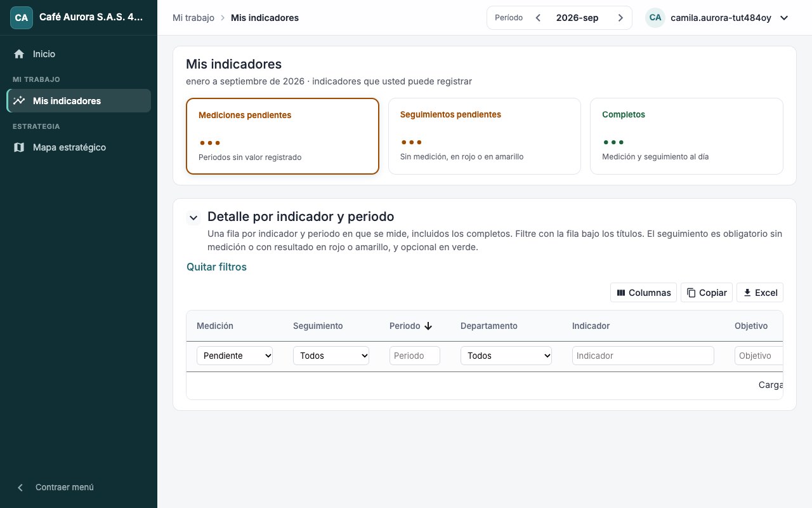Click the Objetivo column header
Screen dimensions: 812x508
coord(751,326)
